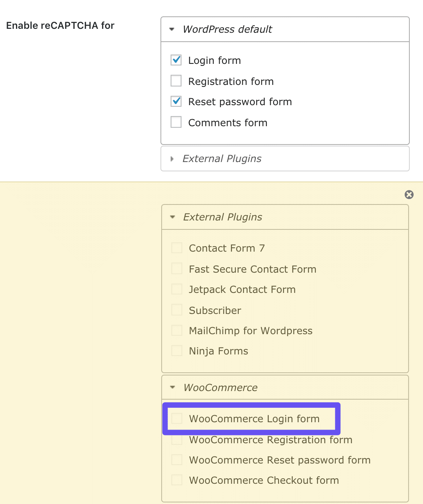Viewport: 423px width, 504px height.
Task: Enable reCAPTCHA for Registration form
Action: pos(176,81)
